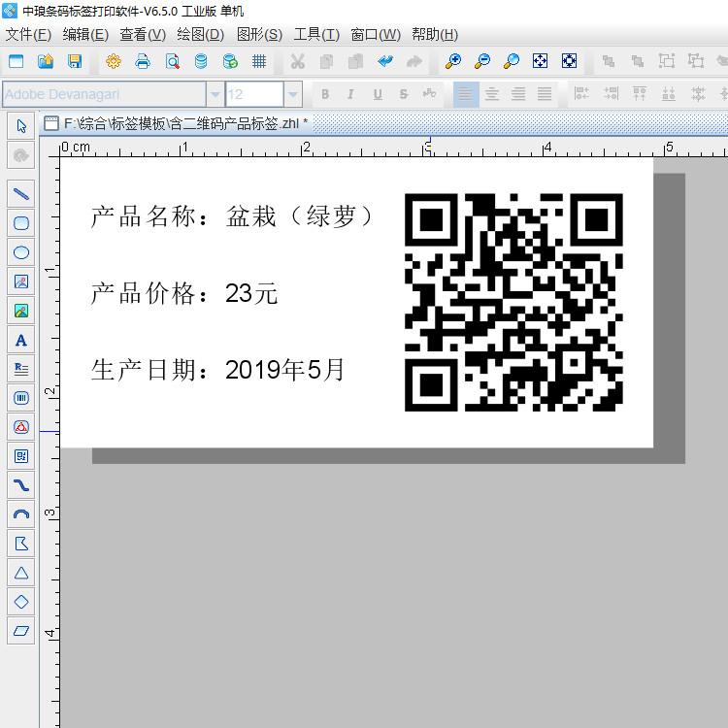Select the rich text tool
The width and height of the screenshot is (728, 728).
(21, 369)
